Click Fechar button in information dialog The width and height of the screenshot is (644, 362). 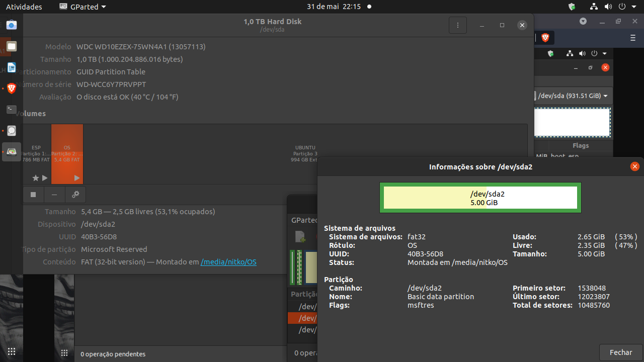621,352
